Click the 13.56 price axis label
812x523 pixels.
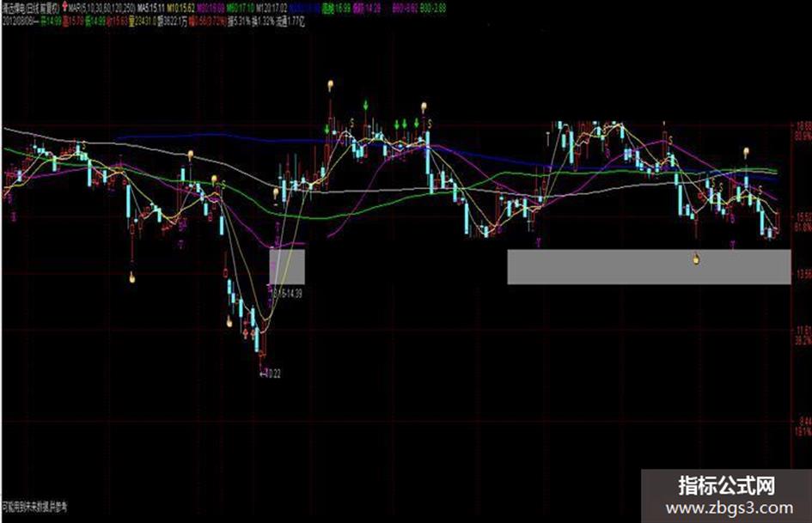point(803,275)
